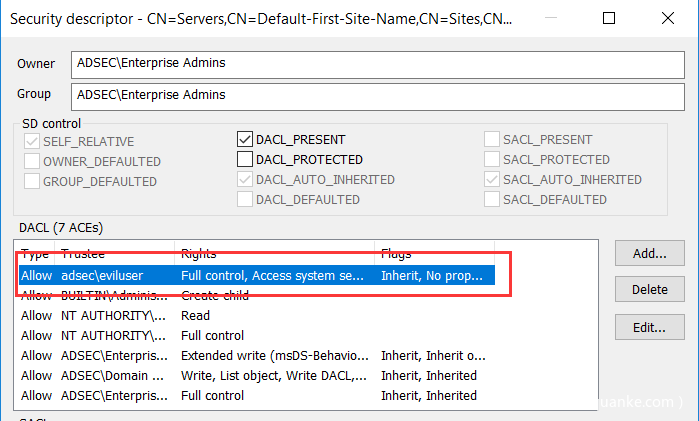Viewport: 699px width, 421px height.
Task: Sort the DACL by Rights column
Action: point(275,254)
